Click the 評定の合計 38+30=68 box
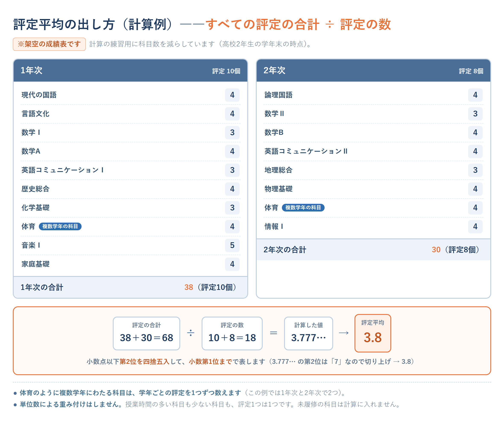This screenshot has width=504, height=423. (147, 333)
